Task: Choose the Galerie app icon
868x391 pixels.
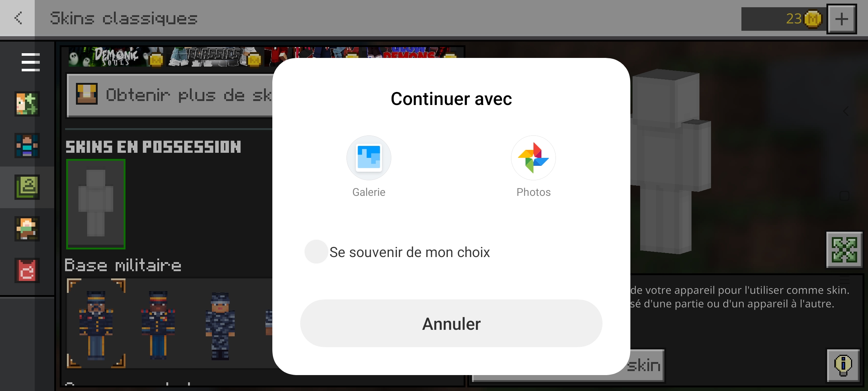Action: 369,158
